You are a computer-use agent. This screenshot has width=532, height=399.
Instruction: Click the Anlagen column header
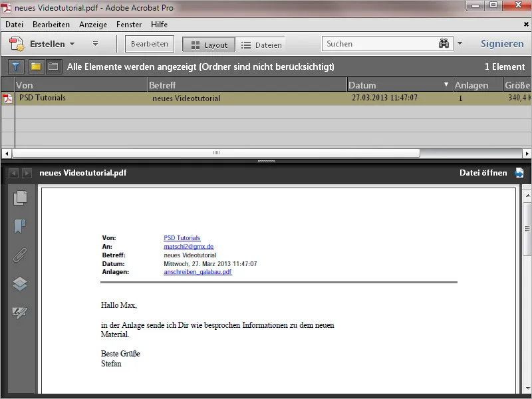477,85
